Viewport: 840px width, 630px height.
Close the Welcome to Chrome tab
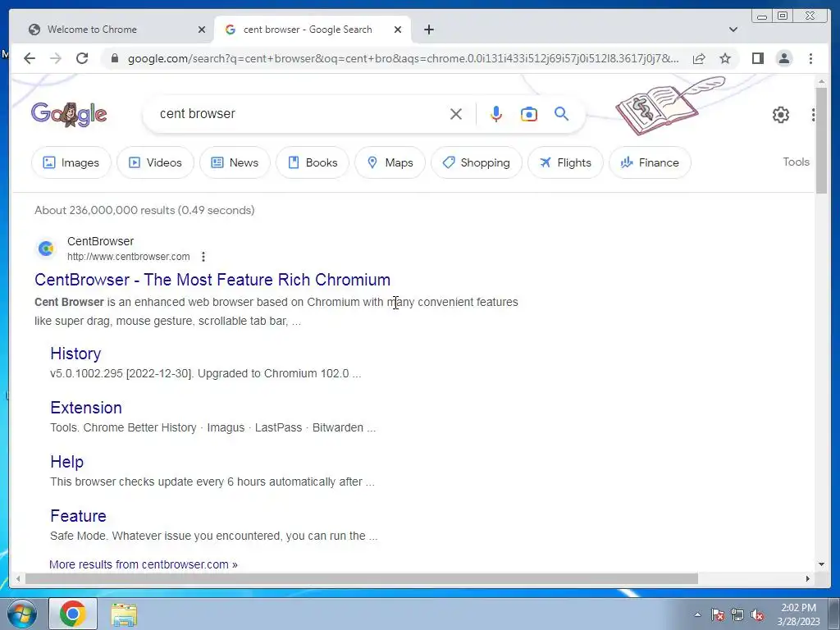[202, 30]
